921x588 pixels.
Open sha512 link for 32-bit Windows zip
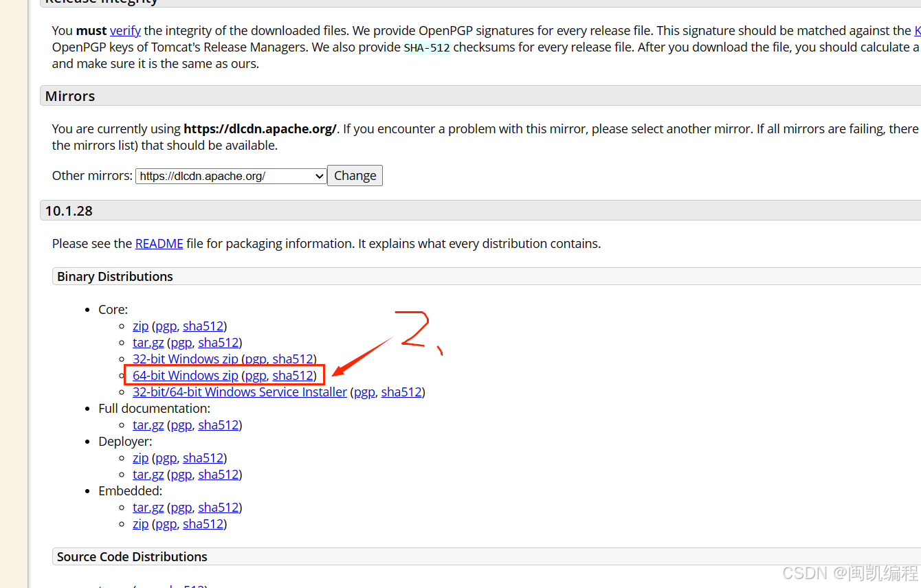pyautogui.click(x=293, y=359)
